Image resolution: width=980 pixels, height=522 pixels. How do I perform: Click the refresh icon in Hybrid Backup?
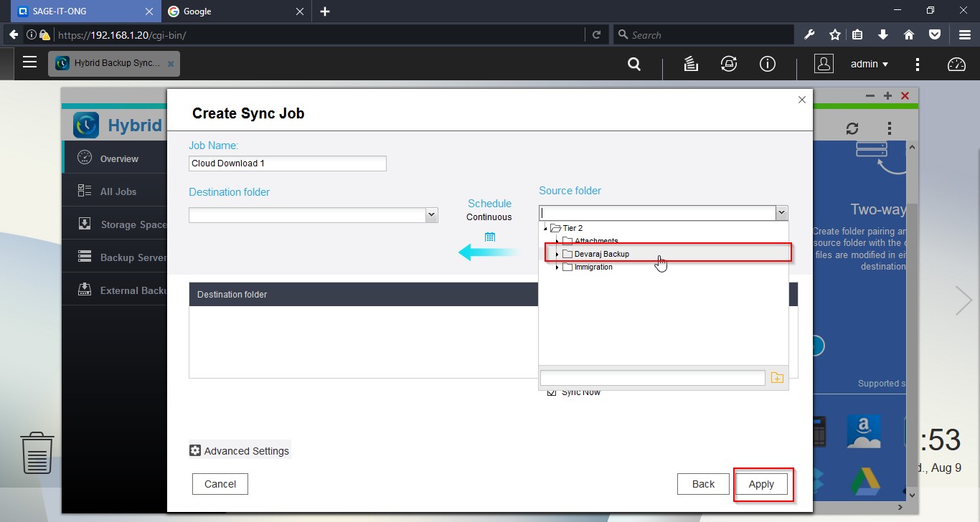pos(852,128)
